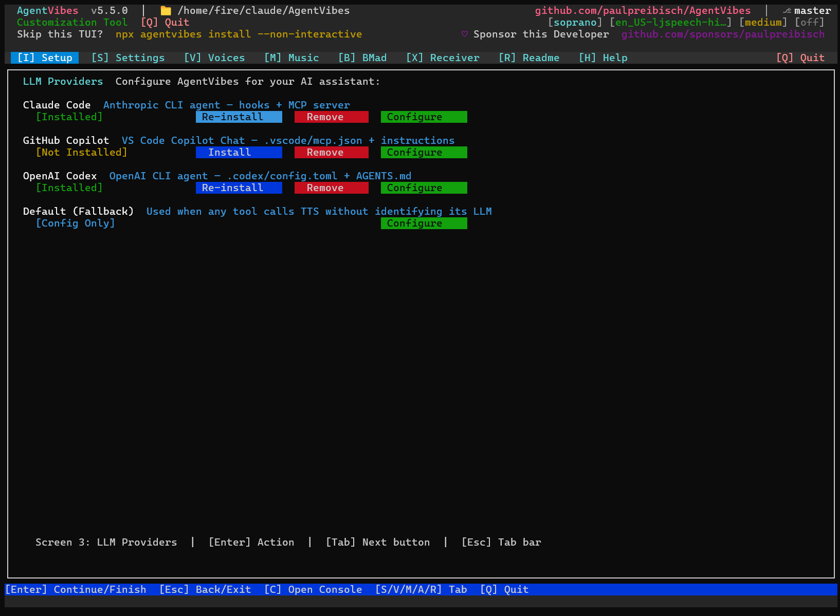Re-install OpenAI Codex provider
Viewport: 840px width, 616px height.
[x=239, y=188]
